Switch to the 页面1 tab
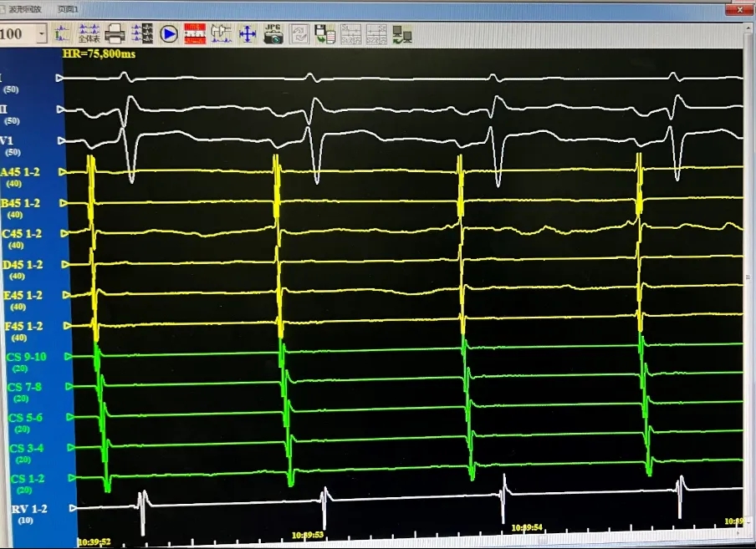 [69, 8]
